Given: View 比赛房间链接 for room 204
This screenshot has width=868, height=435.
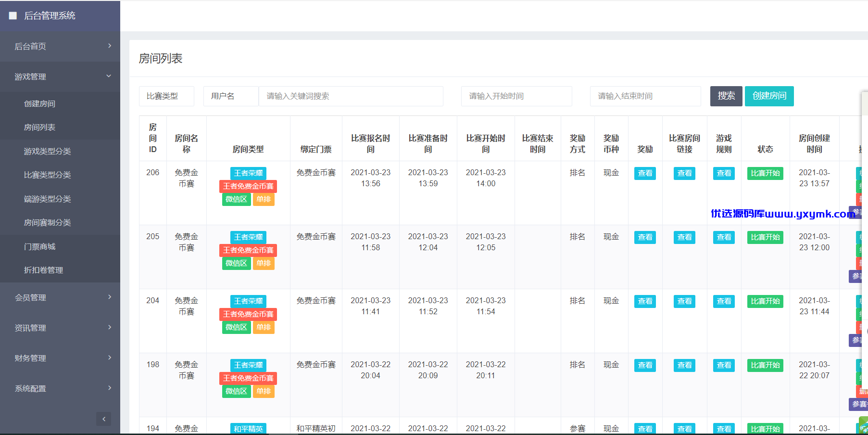Looking at the screenshot, I should [684, 301].
